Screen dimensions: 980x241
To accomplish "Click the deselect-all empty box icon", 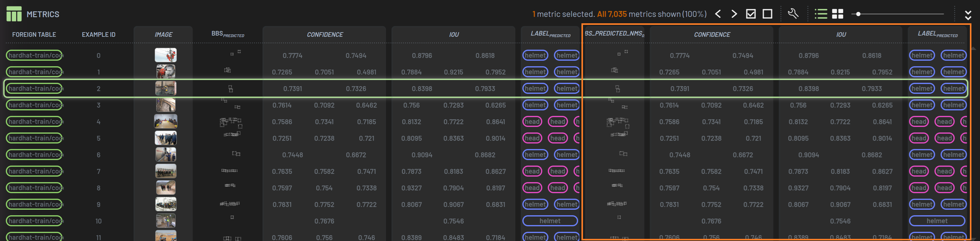I will tap(767, 14).
